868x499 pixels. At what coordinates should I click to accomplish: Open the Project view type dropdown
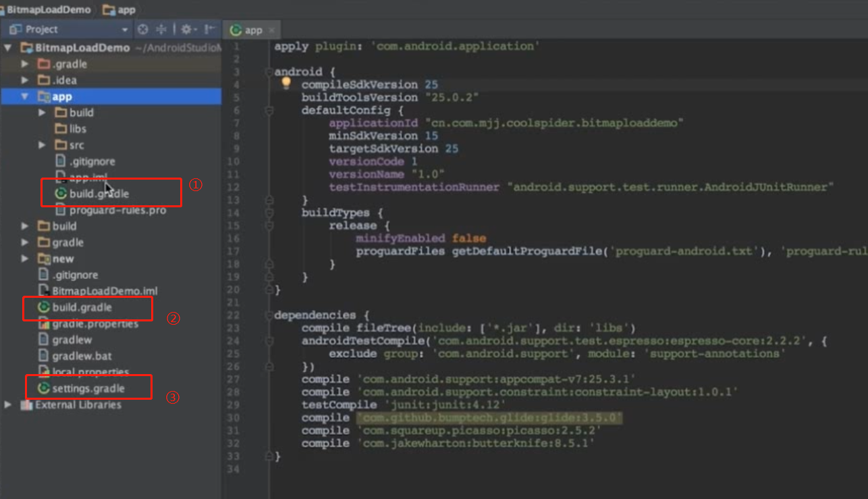[x=125, y=30]
